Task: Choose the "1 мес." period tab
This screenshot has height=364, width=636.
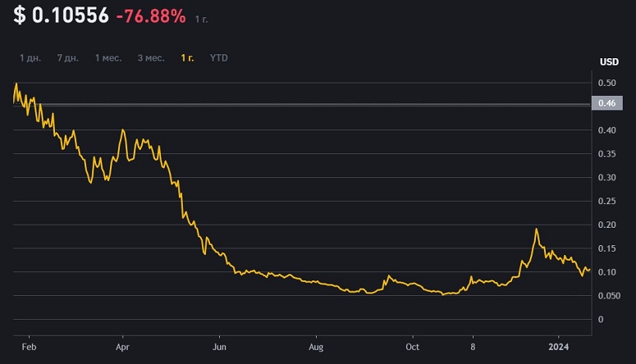Action: [108, 58]
